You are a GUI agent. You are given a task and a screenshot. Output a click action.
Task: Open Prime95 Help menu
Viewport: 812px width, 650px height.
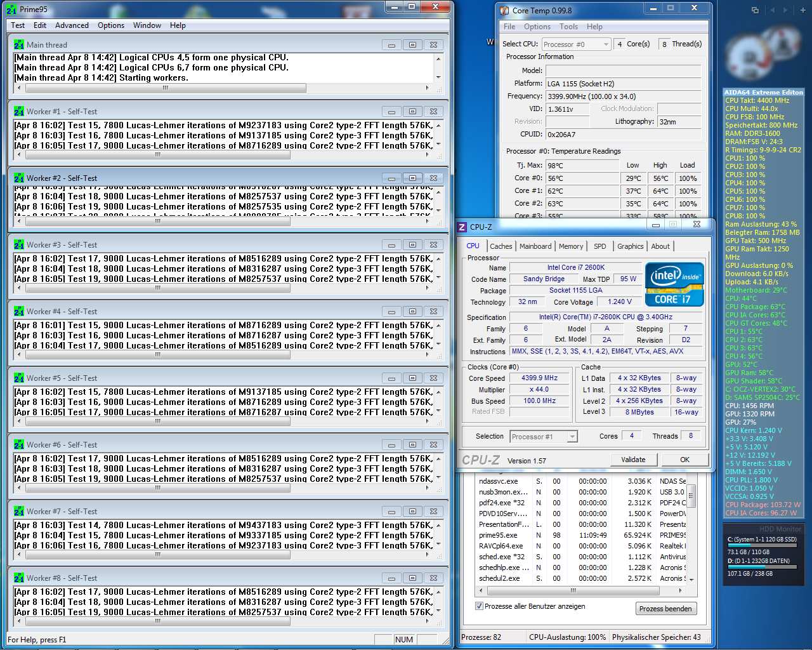click(x=178, y=25)
